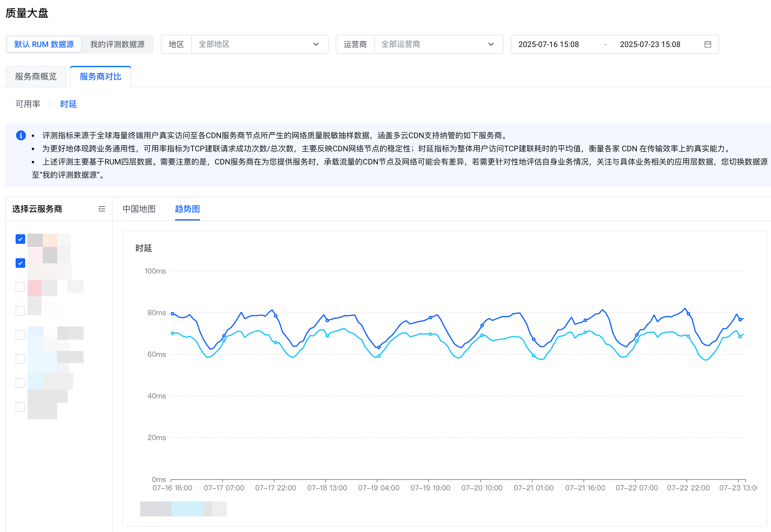Screen dimensions: 771x532
Task: Open the 地区 region select box
Action: click(253, 44)
